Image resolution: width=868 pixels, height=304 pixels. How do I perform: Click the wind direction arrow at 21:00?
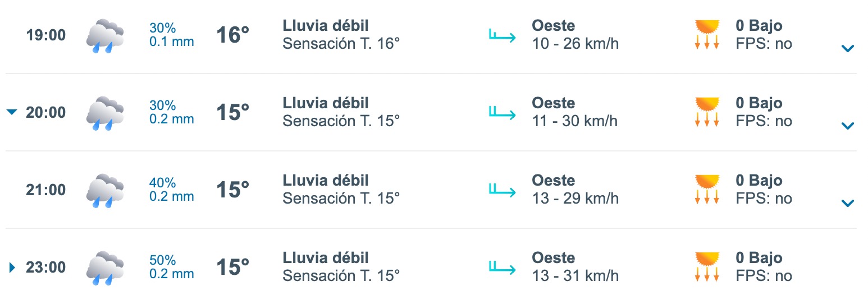pyautogui.click(x=502, y=191)
